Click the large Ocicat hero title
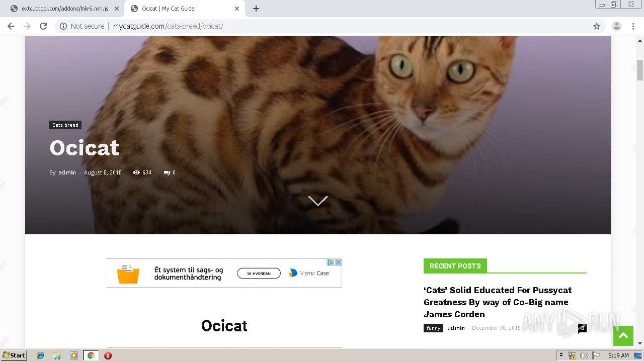This screenshot has height=362, width=644. 85,148
